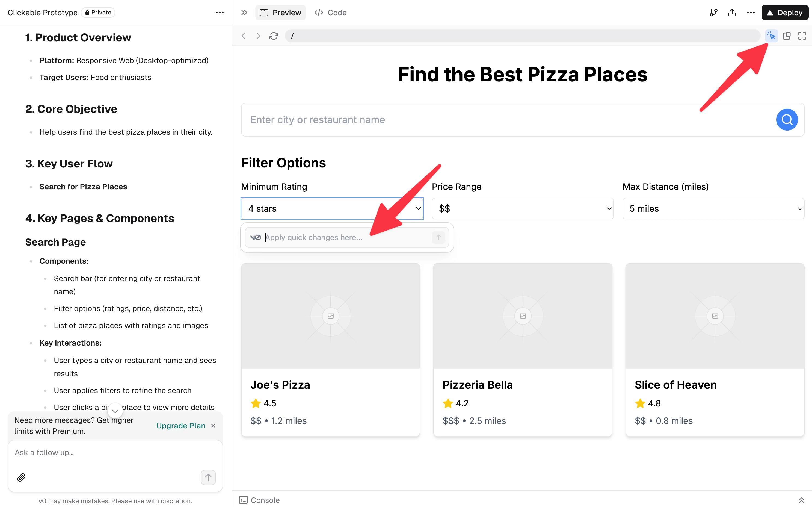The height and width of the screenshot is (507, 812).
Task: Open the version fork icon
Action: coord(713,13)
